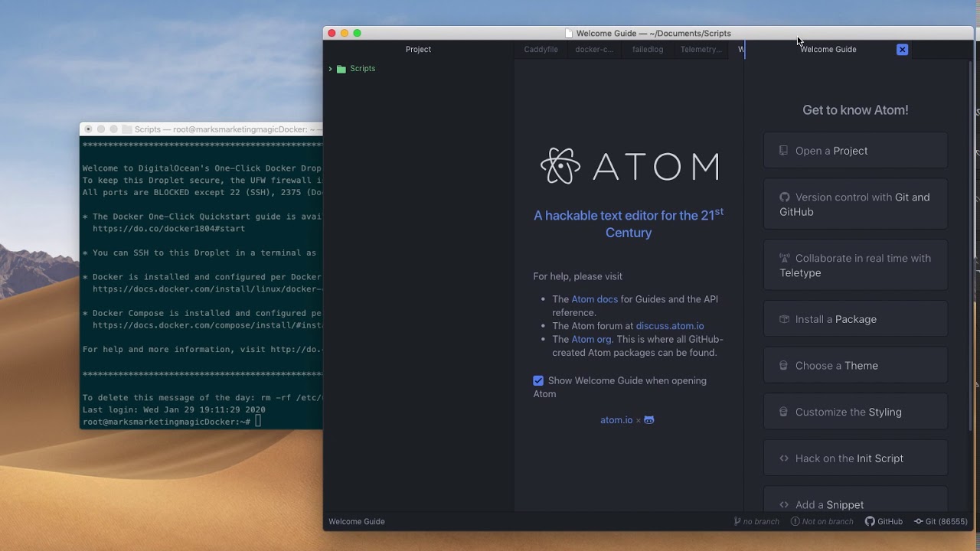Image resolution: width=980 pixels, height=551 pixels.
Task: Click the Git icon beside (86555)
Action: (x=918, y=522)
